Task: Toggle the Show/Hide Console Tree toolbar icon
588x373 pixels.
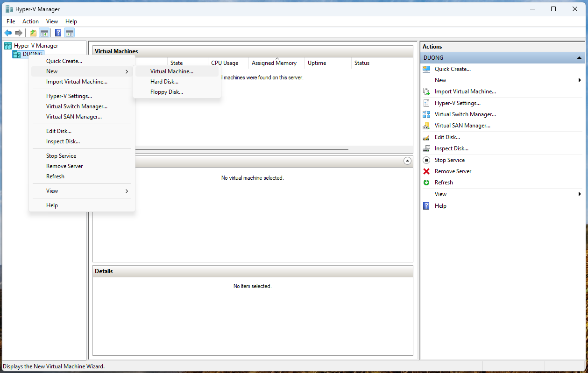Action: (x=44, y=33)
